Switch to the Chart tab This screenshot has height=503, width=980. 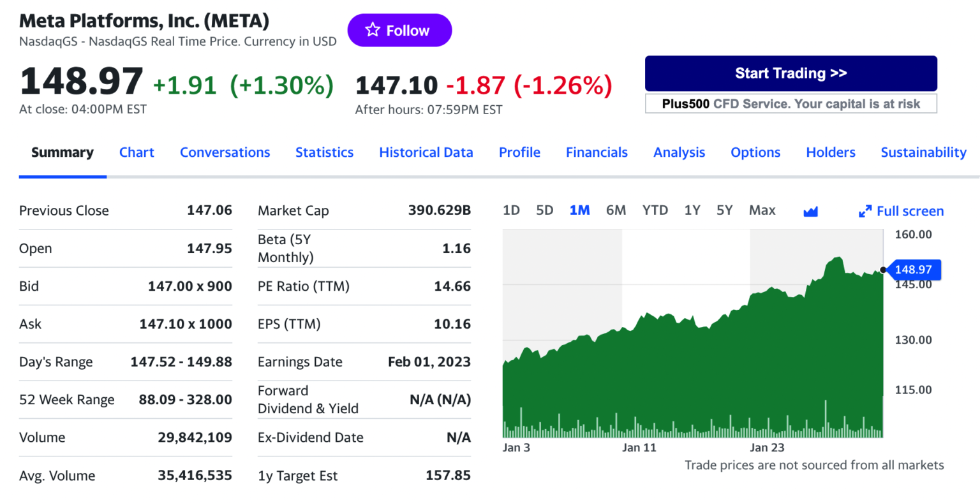137,152
